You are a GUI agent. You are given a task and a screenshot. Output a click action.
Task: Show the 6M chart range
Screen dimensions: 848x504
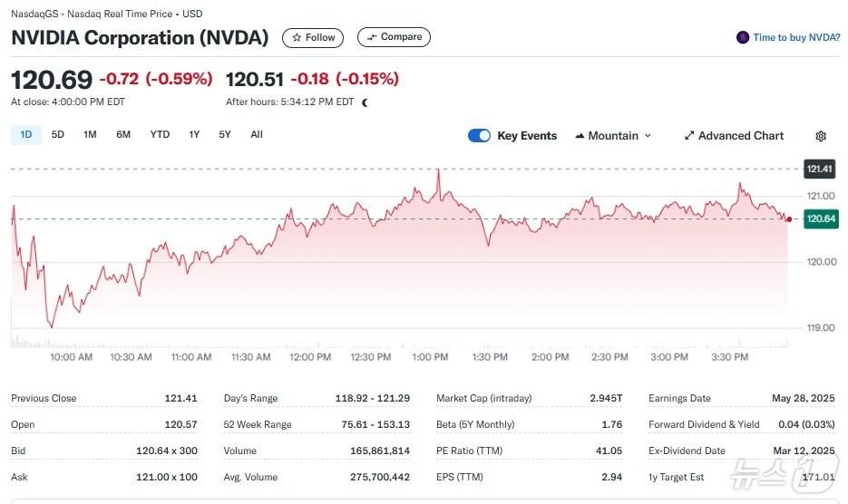pyautogui.click(x=123, y=135)
